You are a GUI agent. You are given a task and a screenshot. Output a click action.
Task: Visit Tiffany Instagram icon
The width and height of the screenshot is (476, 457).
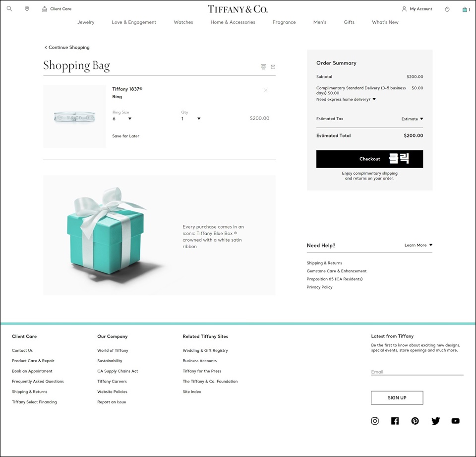pos(375,421)
